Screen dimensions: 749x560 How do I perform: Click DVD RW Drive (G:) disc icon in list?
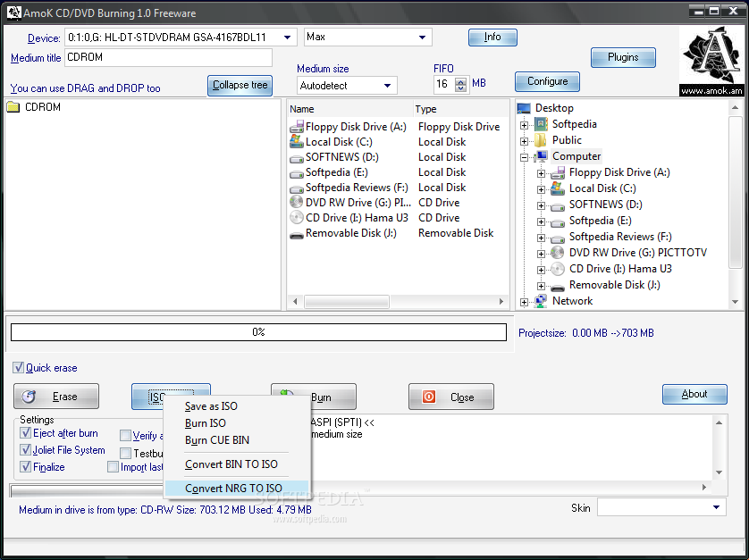coord(297,202)
